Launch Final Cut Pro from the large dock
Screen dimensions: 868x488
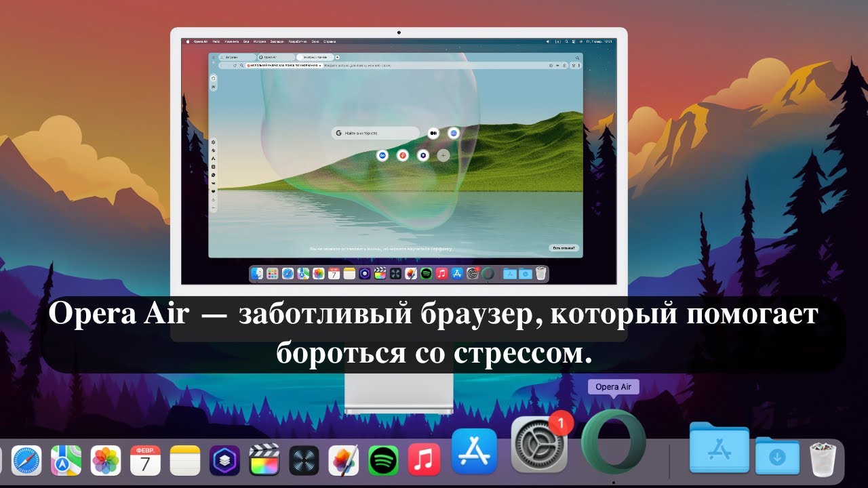point(264,461)
